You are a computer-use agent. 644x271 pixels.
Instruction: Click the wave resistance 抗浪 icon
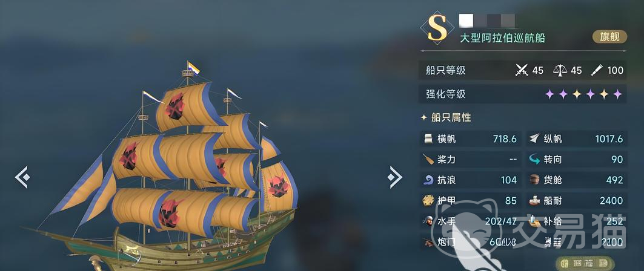coord(428,180)
